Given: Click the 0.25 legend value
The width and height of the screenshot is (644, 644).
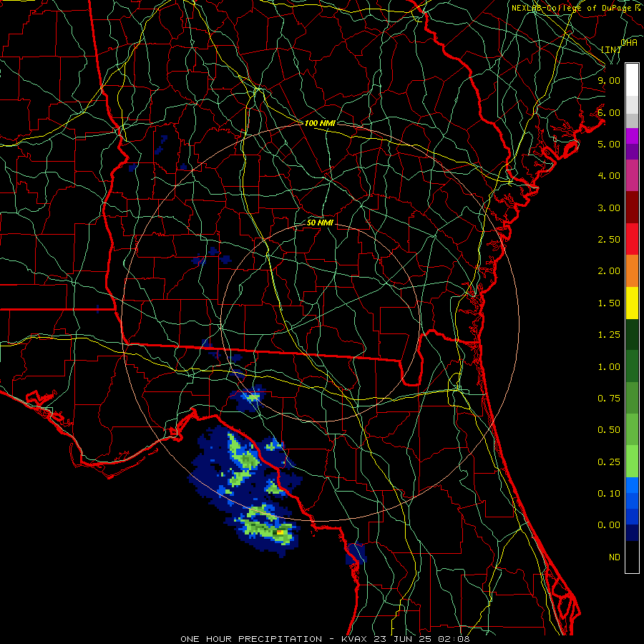Looking at the screenshot, I should coord(609,462).
